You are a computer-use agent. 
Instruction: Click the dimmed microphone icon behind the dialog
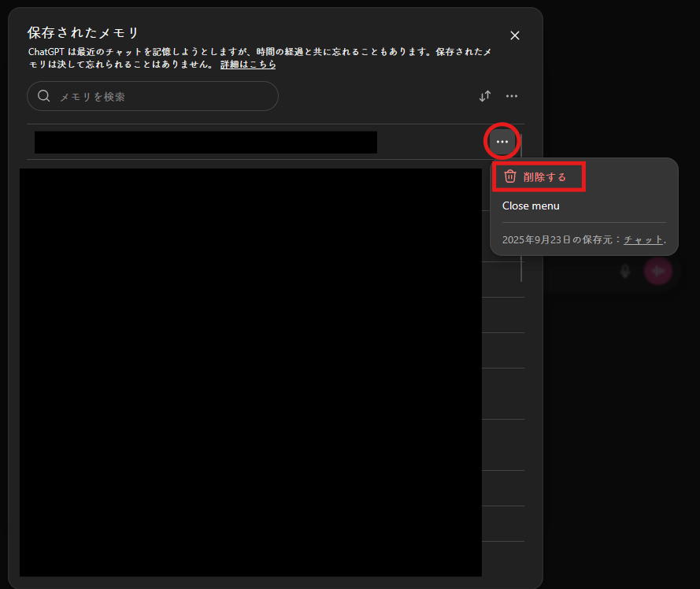(x=625, y=271)
